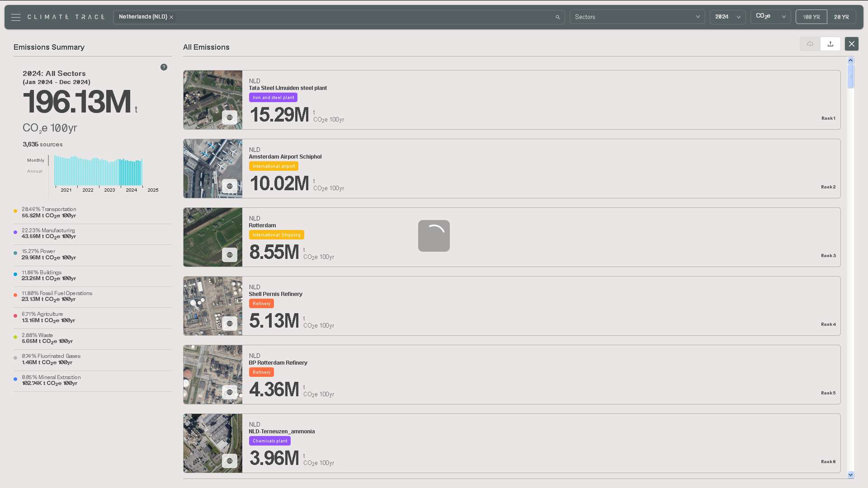Click scrollbar down arrow in emissions list
The image size is (868, 488).
[850, 474]
